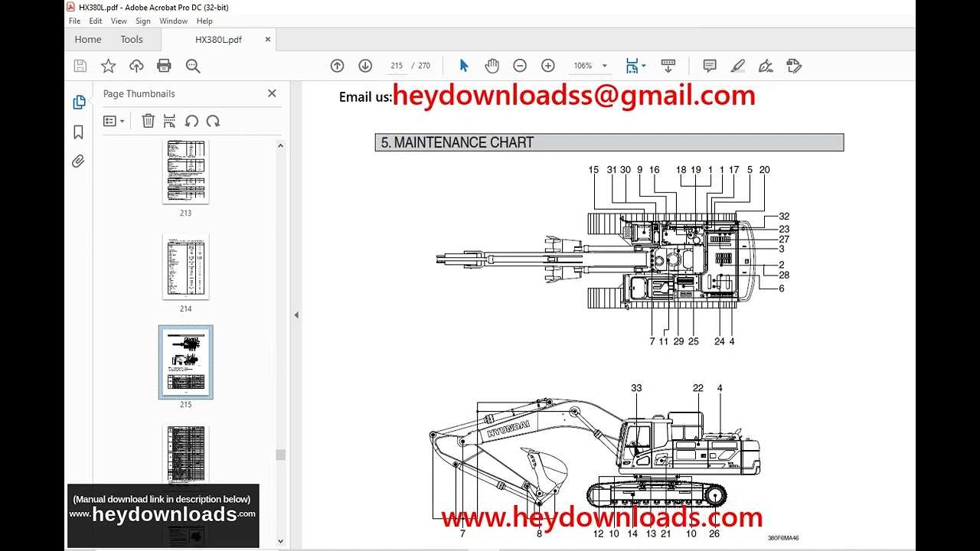Collapse the left pane with the arrow
The image size is (980, 551).
[x=296, y=315]
